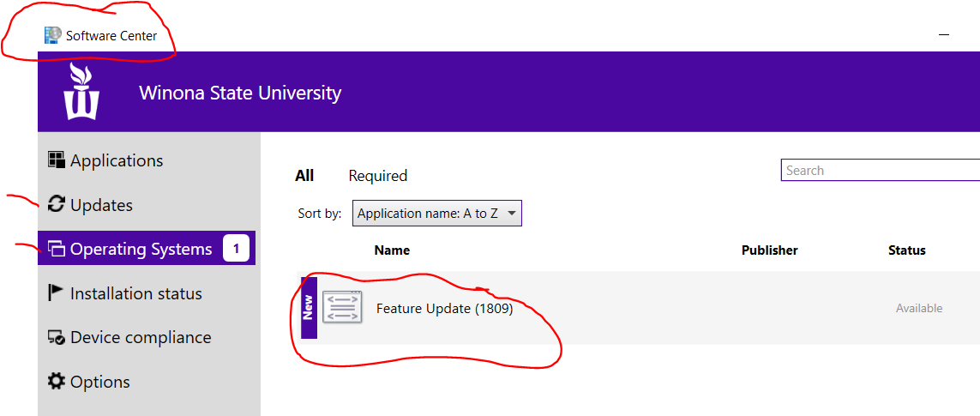Click the Sort by dropdown arrow

tap(512, 214)
